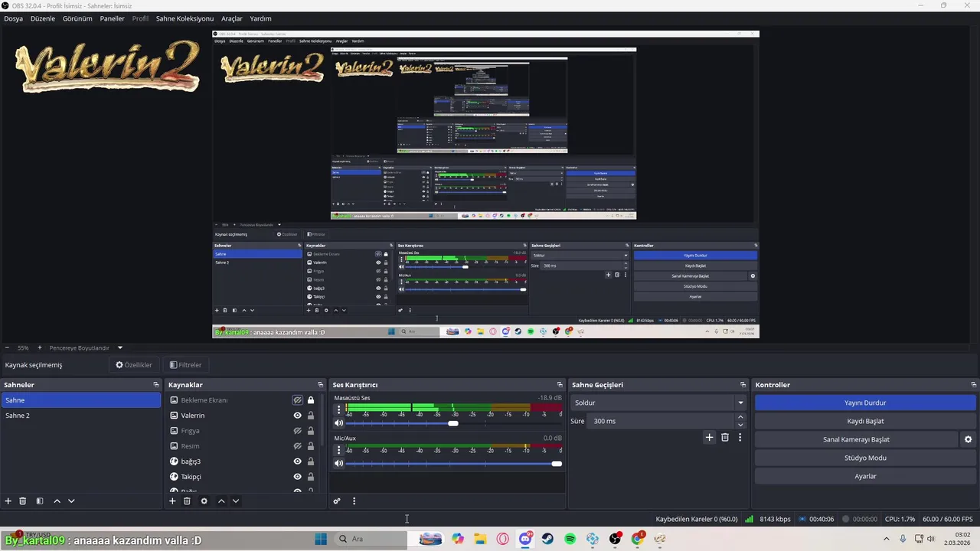
Task: Move source up arrow in Kaynaklar
Action: tap(221, 501)
